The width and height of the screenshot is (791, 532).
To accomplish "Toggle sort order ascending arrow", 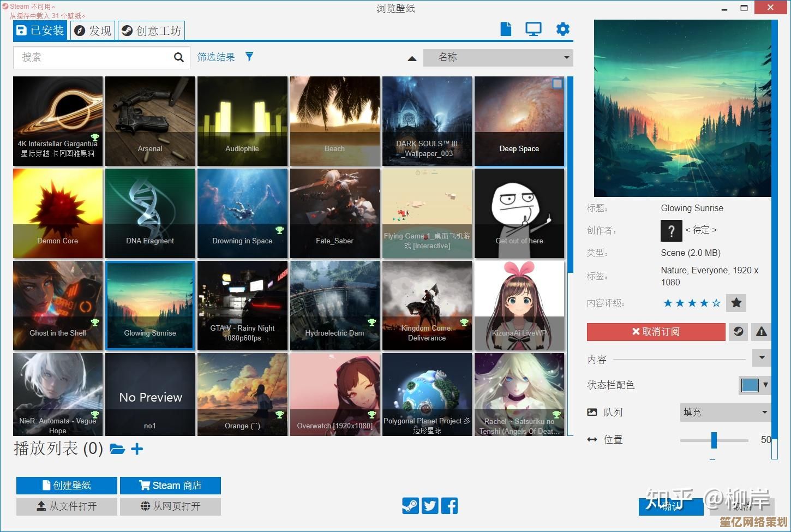I will coord(412,58).
